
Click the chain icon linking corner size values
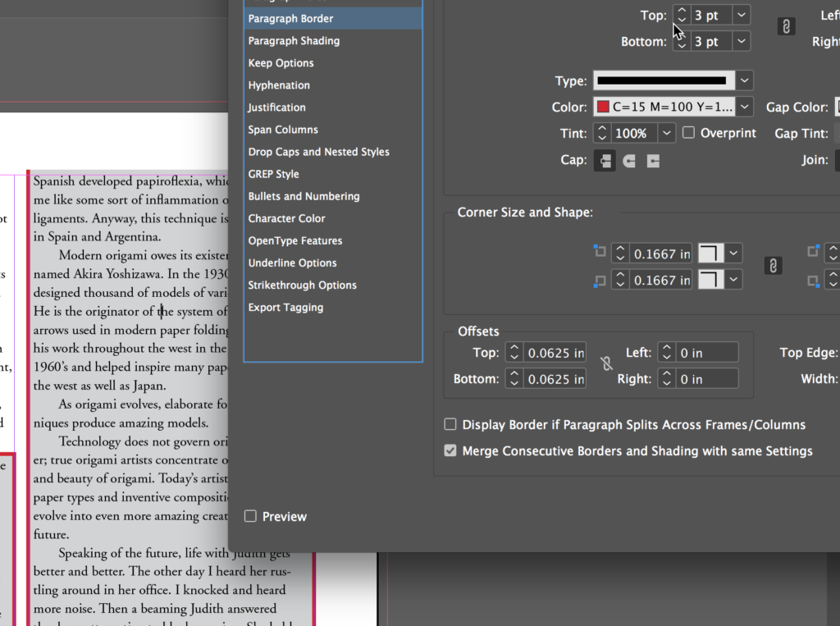[x=772, y=266]
